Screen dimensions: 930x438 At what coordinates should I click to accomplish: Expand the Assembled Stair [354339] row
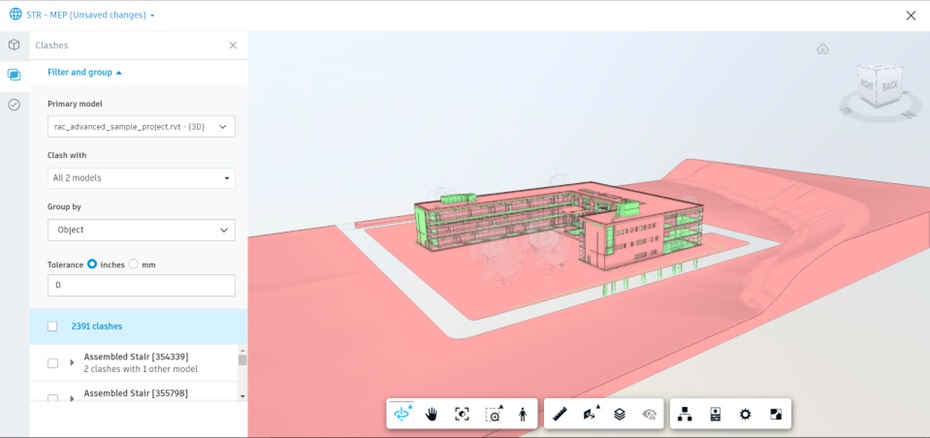(x=72, y=362)
